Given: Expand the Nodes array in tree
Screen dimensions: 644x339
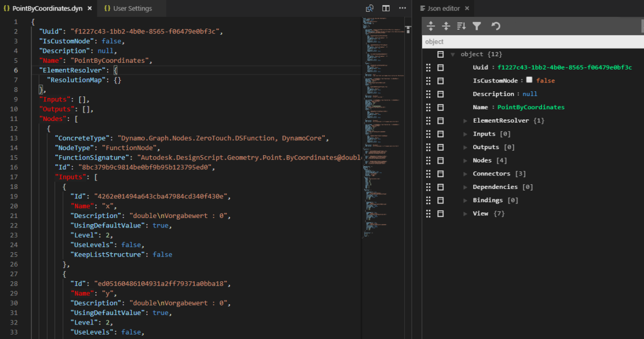Looking at the screenshot, I should (x=465, y=161).
